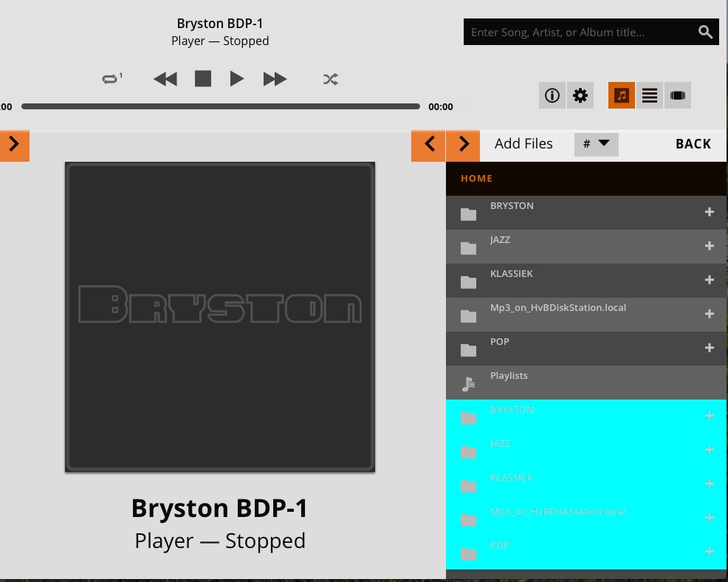Switch to the playlist list view
Image resolution: width=728 pixels, height=582 pixels.
click(x=650, y=96)
